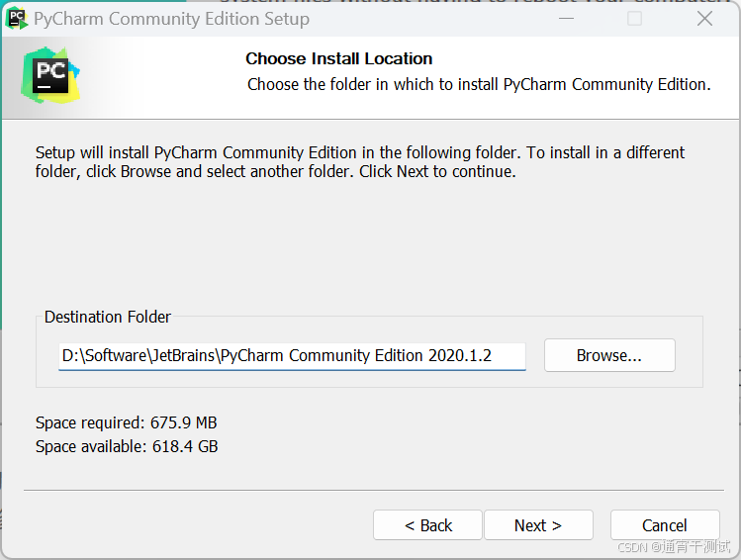Image resolution: width=741 pixels, height=560 pixels.
Task: Click the large PyCharm PC logo
Action: (50, 75)
